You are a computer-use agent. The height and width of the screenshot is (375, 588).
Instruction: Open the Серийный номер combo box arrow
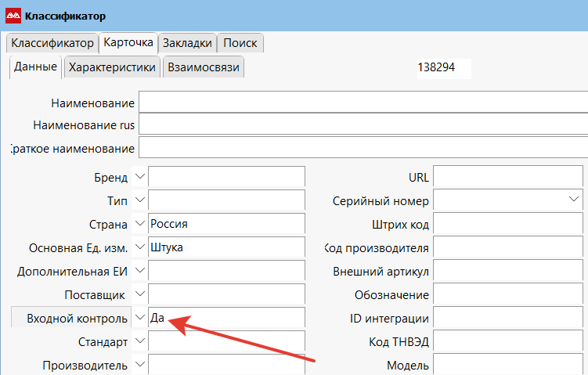(575, 200)
